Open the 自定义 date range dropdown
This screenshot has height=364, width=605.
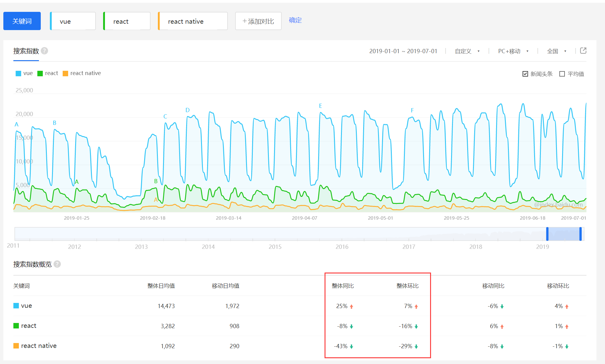coord(467,51)
